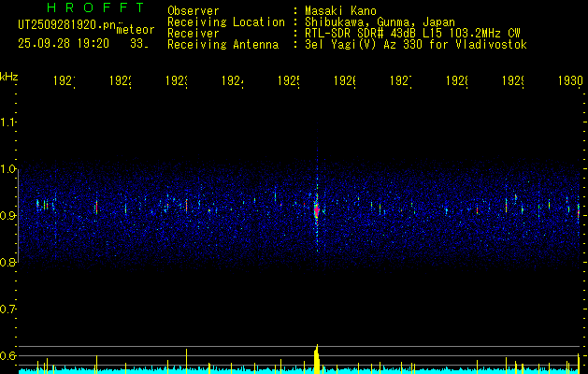588x374 pixels.
Task: Click the Observer label
Action: [x=194, y=10]
